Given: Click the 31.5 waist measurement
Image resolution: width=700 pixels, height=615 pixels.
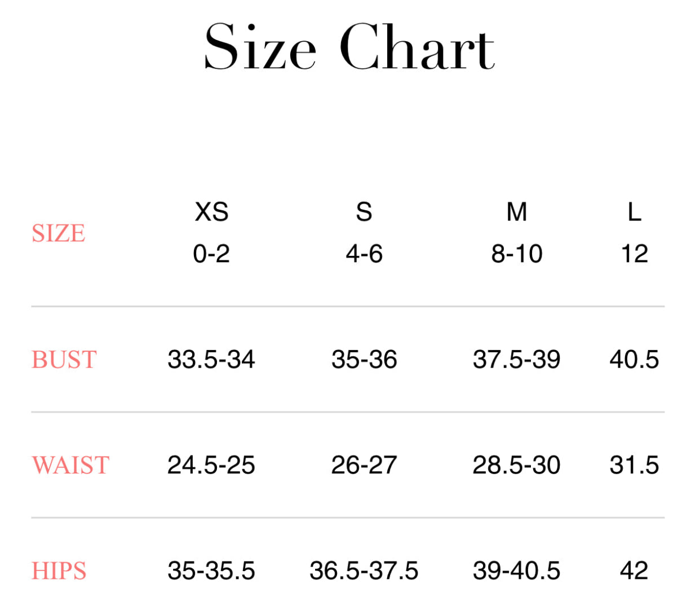Looking at the screenshot, I should tap(634, 465).
